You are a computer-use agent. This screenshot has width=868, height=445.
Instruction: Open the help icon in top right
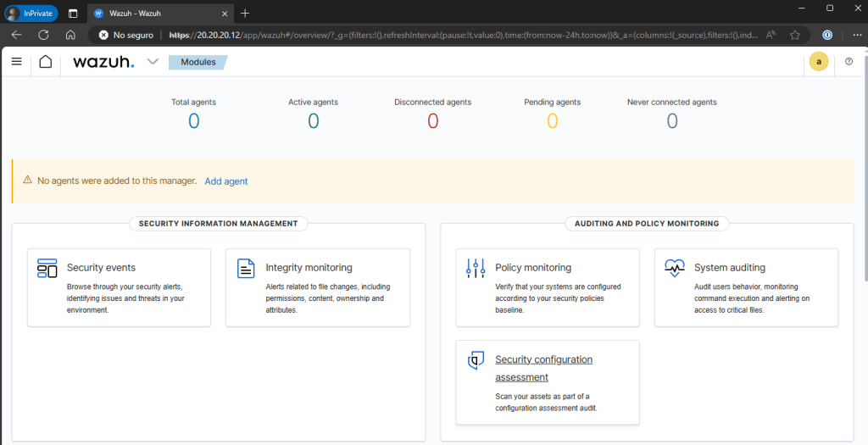(849, 62)
